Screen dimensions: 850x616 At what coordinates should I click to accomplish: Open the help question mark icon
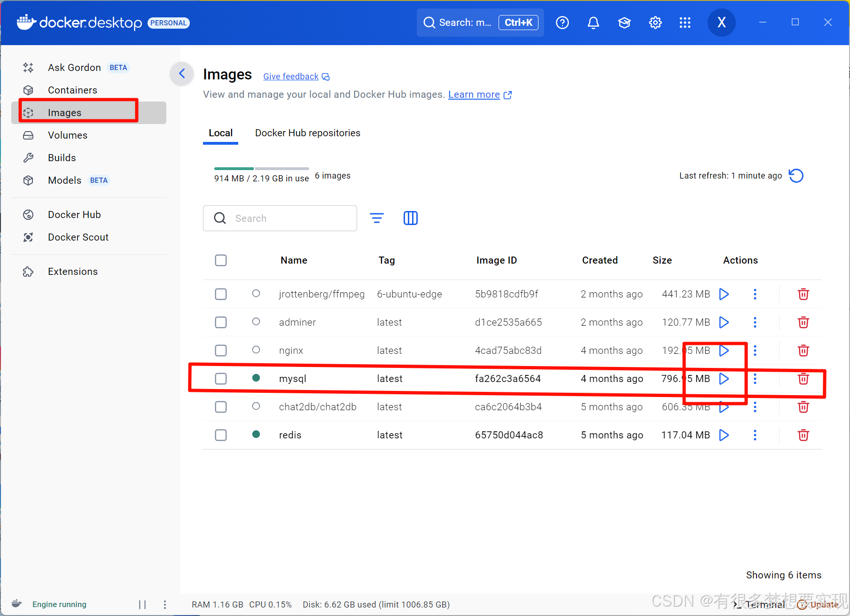(x=562, y=23)
